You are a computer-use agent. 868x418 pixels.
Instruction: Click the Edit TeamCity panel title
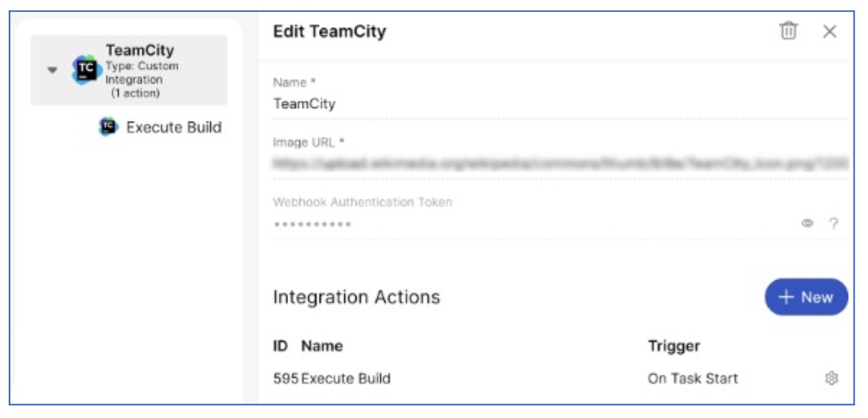click(x=329, y=31)
